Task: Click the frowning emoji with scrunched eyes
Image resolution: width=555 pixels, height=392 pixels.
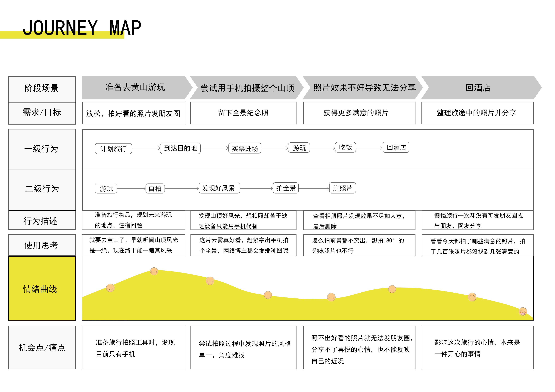Action: (x=472, y=297)
